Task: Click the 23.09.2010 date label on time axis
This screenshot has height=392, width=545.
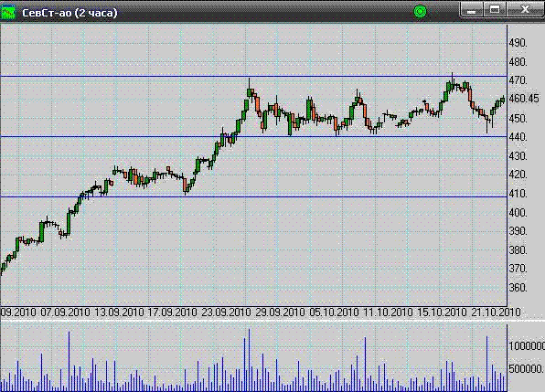Action: pyautogui.click(x=226, y=313)
